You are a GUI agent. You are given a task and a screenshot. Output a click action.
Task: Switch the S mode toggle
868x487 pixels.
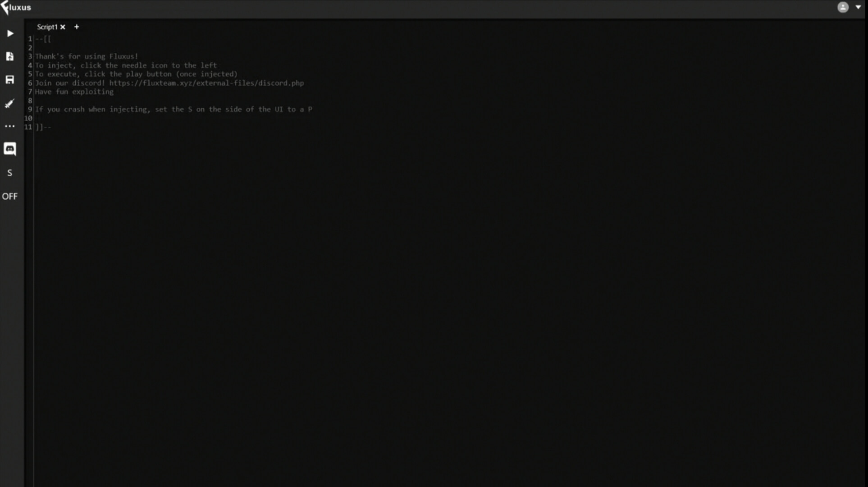coord(9,173)
